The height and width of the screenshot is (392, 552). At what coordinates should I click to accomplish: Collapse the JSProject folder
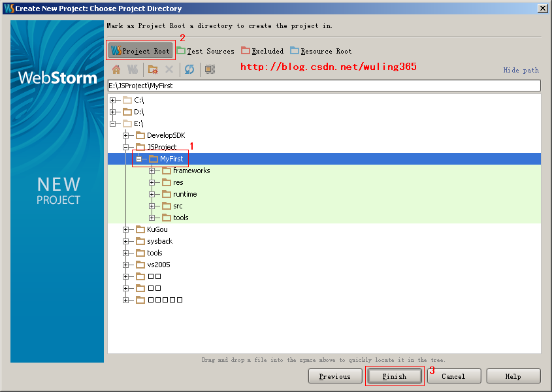125,147
